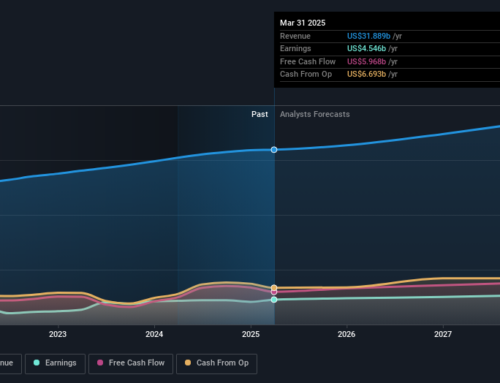The image size is (500, 383).
Task: Click the 2027 axis label
Action: click(x=443, y=334)
